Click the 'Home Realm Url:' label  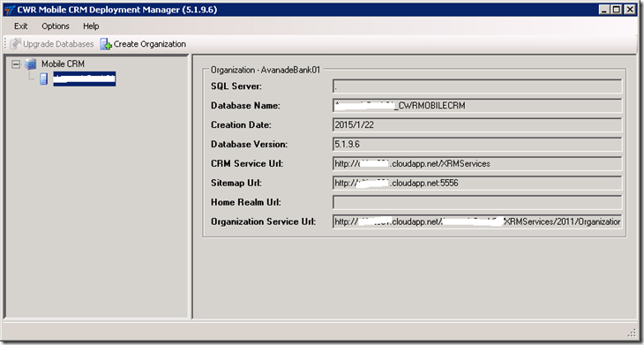(x=245, y=202)
